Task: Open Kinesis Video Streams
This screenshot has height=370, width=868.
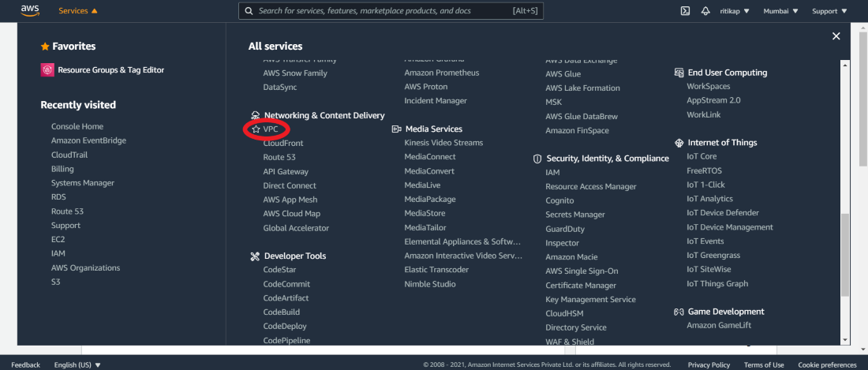Action: (443, 143)
